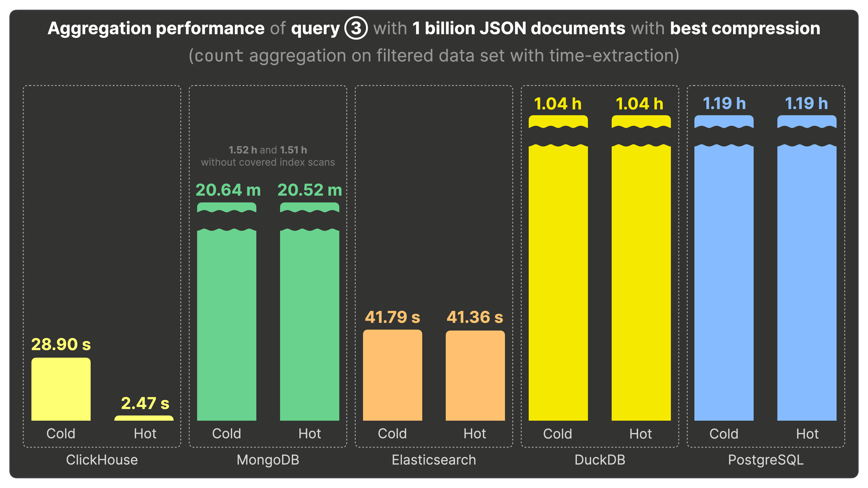This screenshot has height=488, width=868.
Task: Click the MongoDB label
Action: pos(268,460)
